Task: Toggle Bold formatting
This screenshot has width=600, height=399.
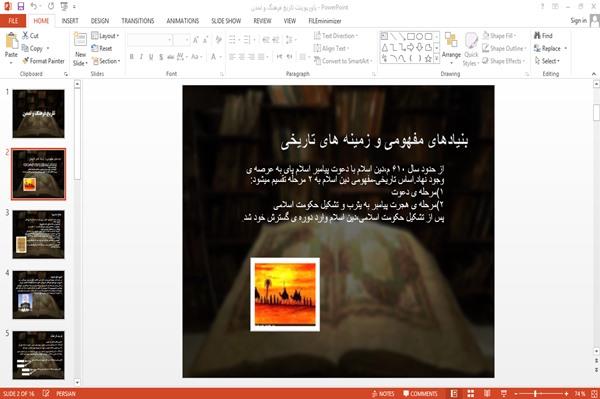Action: tap(131, 57)
